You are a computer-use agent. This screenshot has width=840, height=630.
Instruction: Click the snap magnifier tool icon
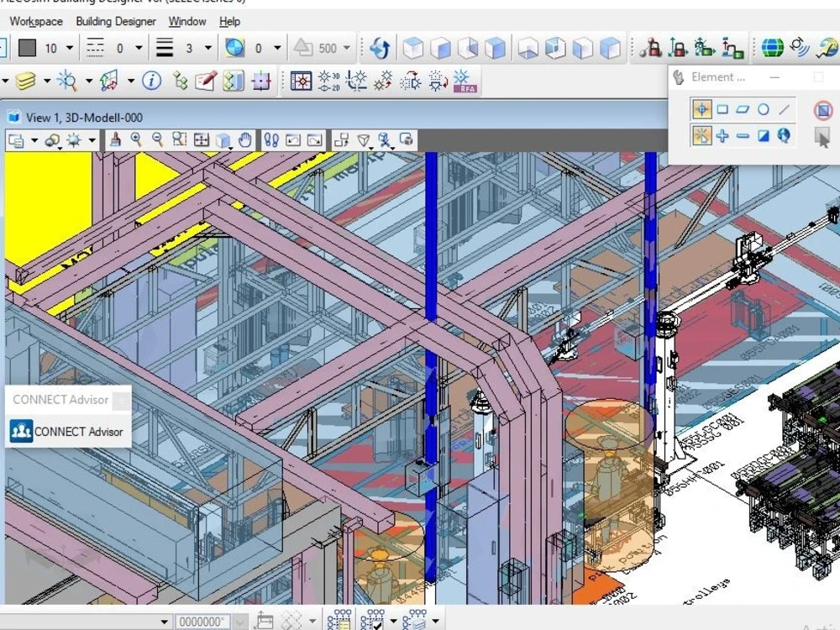[x=68, y=81]
